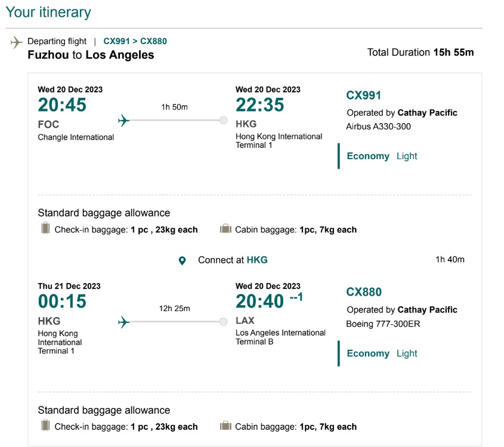This screenshot has width=504, height=447.
Task: Click the second check-in baggage suitcase icon
Action: pyautogui.click(x=46, y=426)
